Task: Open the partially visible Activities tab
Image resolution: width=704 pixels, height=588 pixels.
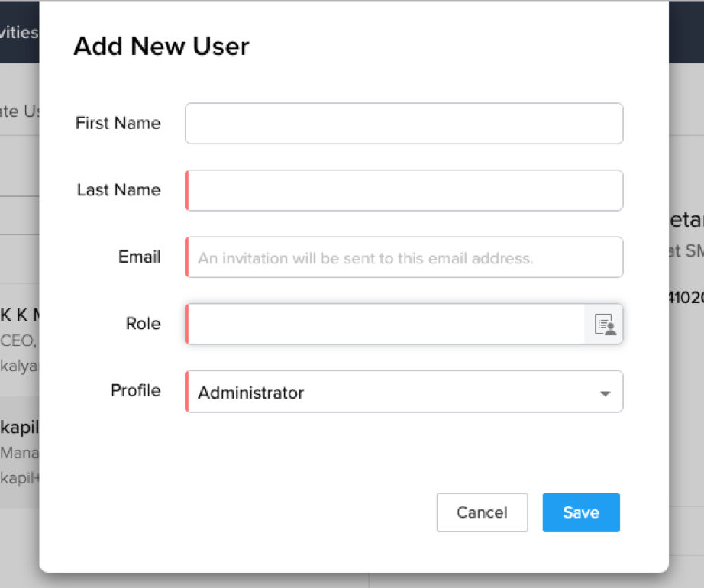Action: tap(19, 32)
